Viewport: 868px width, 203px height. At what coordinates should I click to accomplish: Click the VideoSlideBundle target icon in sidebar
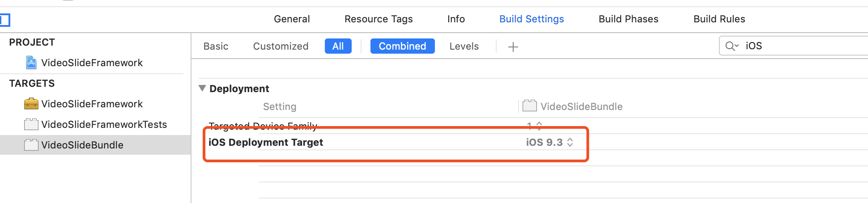[x=31, y=145]
